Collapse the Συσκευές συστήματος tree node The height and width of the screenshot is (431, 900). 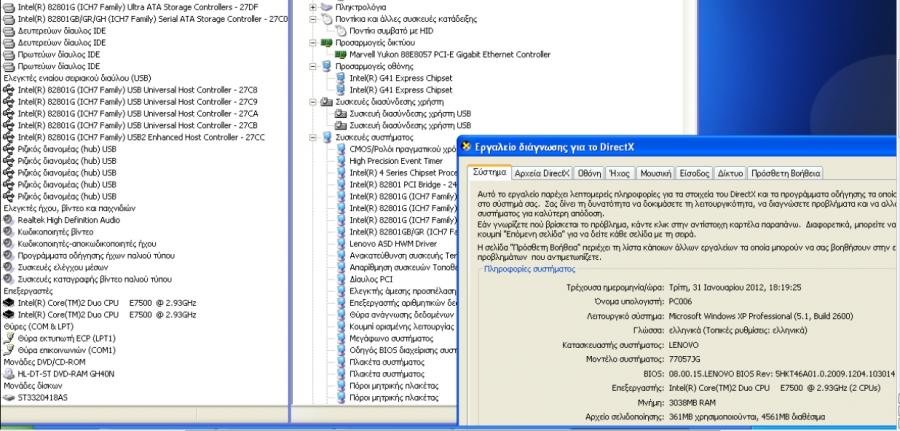[x=313, y=137]
